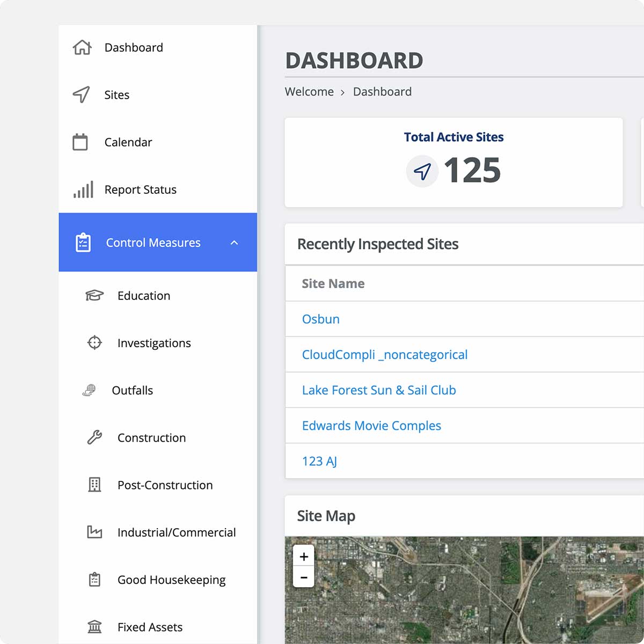Click the Fixed Assets building icon
This screenshot has height=644, width=644.
click(94, 627)
